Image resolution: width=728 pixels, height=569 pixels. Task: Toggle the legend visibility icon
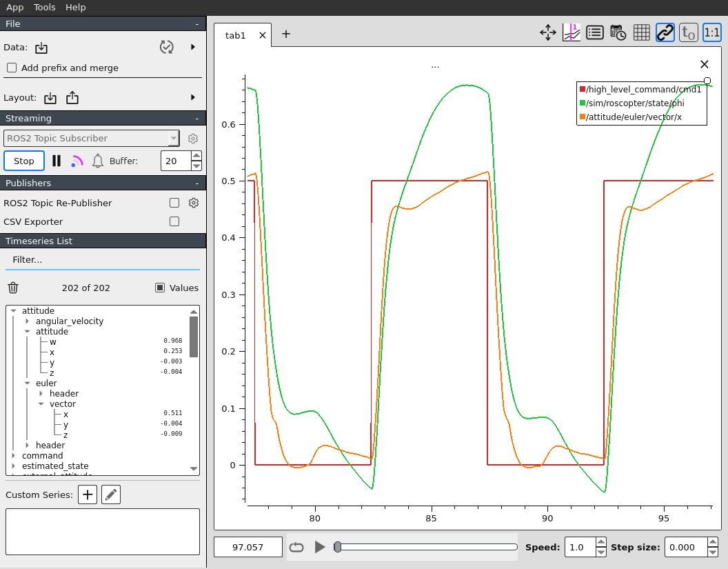[594, 32]
